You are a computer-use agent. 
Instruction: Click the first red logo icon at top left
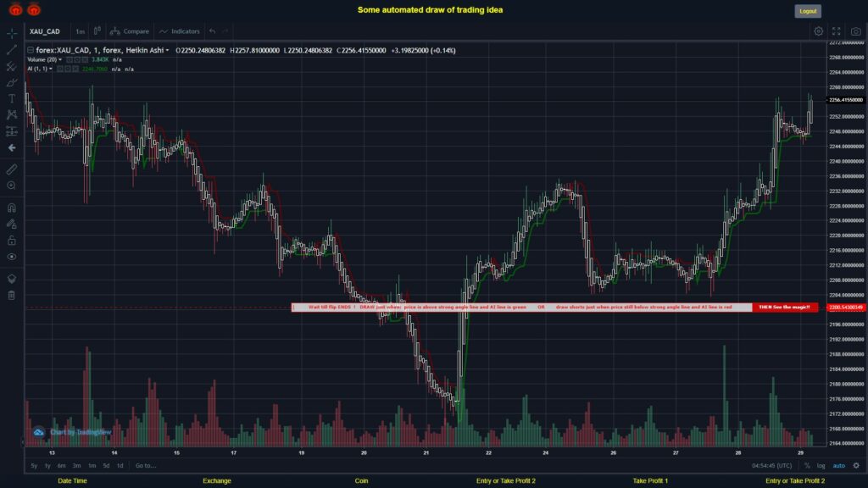(15, 9)
